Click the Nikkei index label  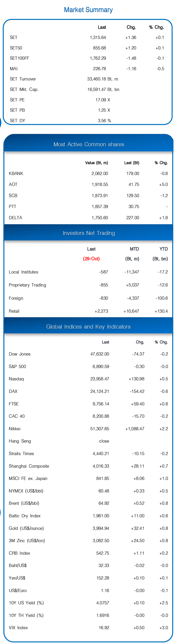coord(15,429)
